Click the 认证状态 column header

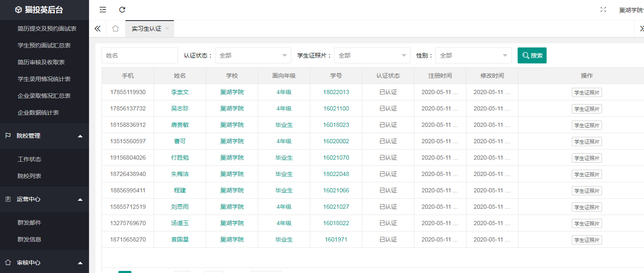[388, 76]
